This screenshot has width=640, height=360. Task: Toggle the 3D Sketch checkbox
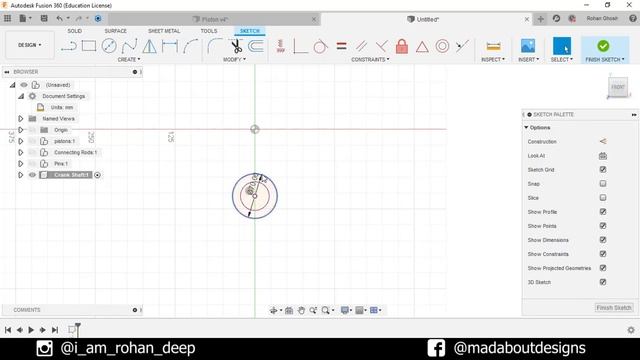pyautogui.click(x=603, y=282)
